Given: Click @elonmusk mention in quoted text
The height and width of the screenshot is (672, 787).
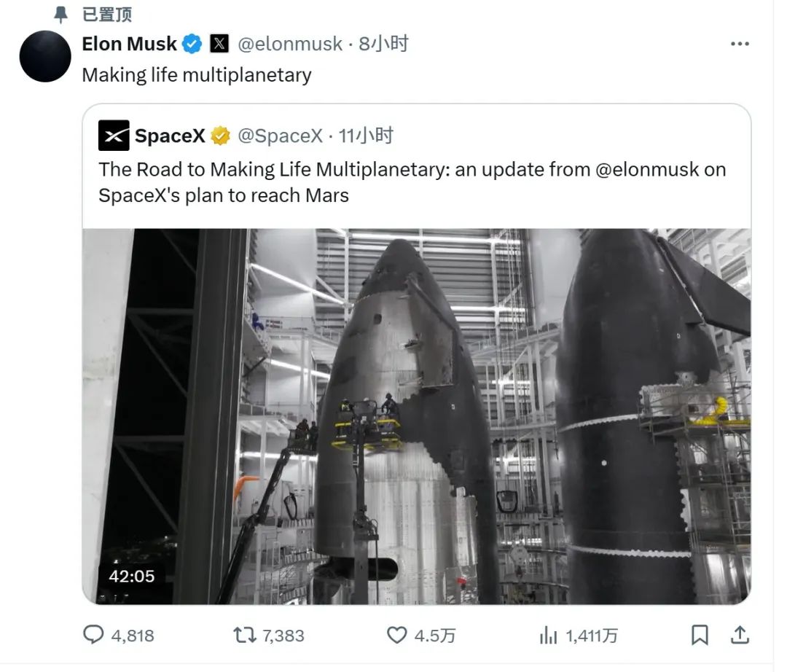Looking at the screenshot, I should (x=647, y=170).
